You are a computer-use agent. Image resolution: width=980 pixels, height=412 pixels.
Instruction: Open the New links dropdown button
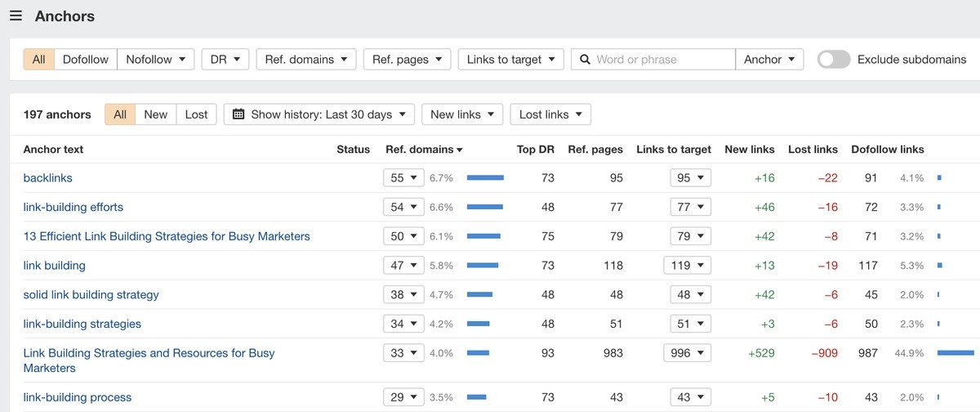[462, 114]
